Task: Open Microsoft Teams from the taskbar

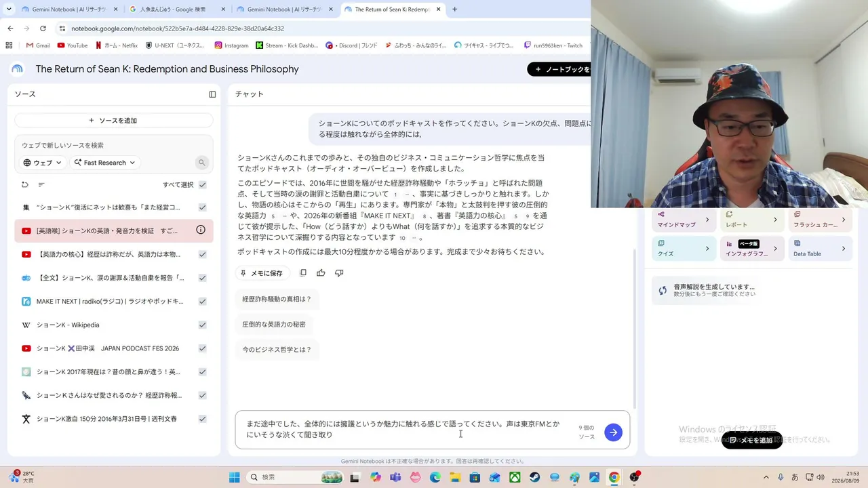Action: point(395,477)
